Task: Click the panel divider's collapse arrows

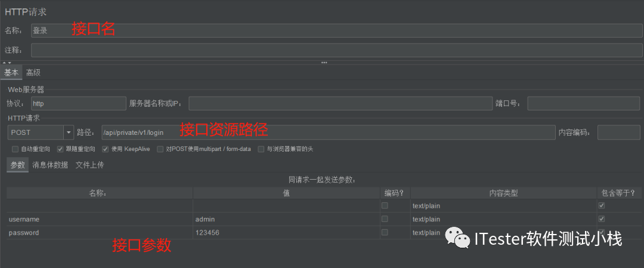Action: 7,63
